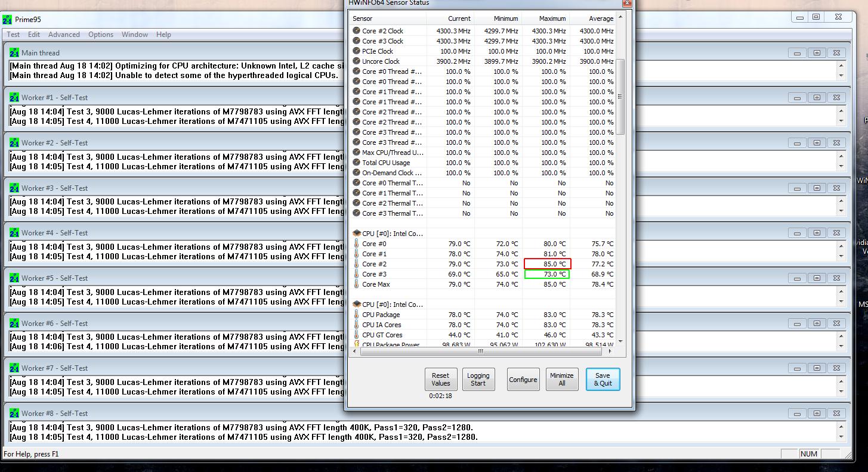This screenshot has height=472, width=868.
Task: Click the sensor list vertical scrollbar thumb
Action: (620, 96)
